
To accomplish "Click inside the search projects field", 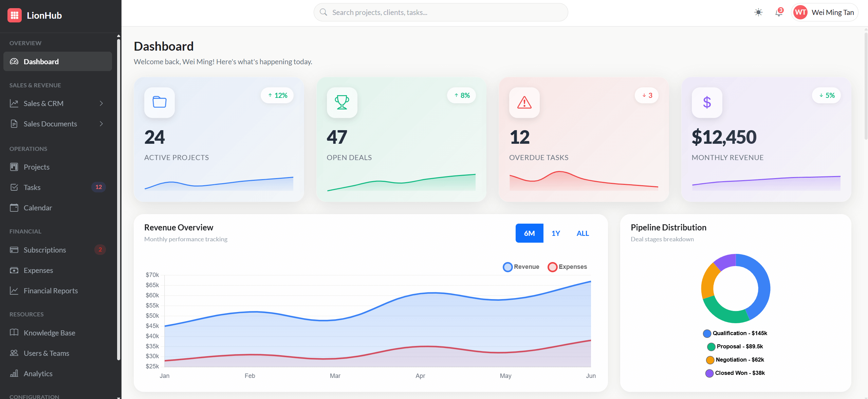I will (x=440, y=12).
